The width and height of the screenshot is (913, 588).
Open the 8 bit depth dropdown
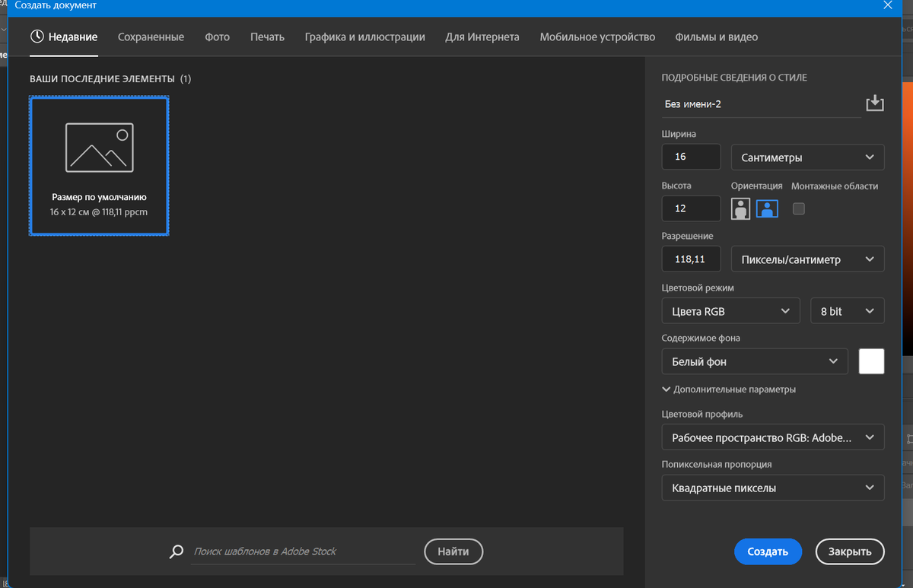coord(848,311)
